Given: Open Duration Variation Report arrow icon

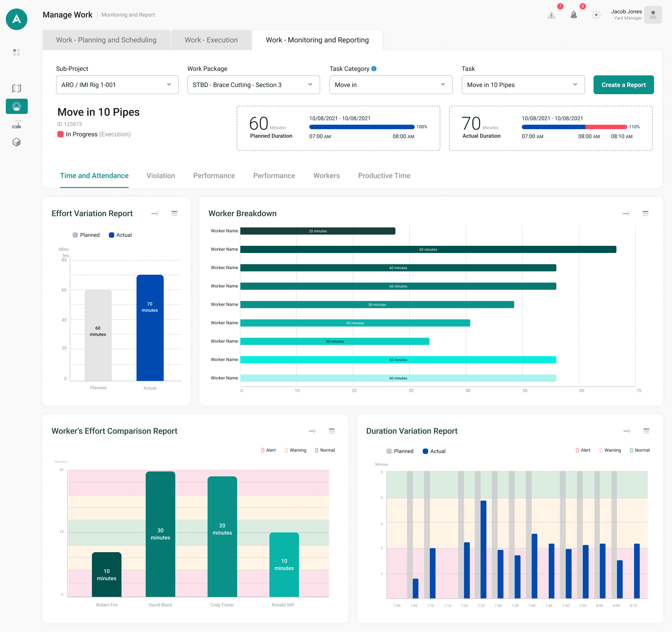Looking at the screenshot, I should pos(627,431).
